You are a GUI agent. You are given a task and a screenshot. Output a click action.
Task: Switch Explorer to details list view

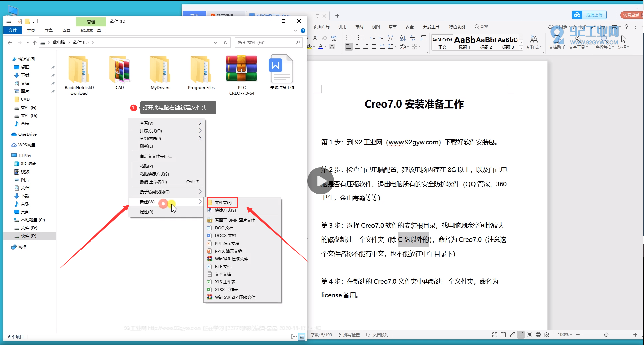pos(294,337)
